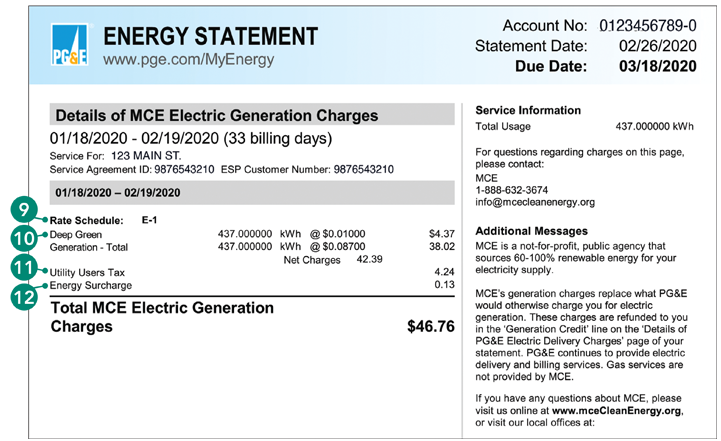Click the total amount $46.76
Screen dimensions: 721x441
click(431, 326)
